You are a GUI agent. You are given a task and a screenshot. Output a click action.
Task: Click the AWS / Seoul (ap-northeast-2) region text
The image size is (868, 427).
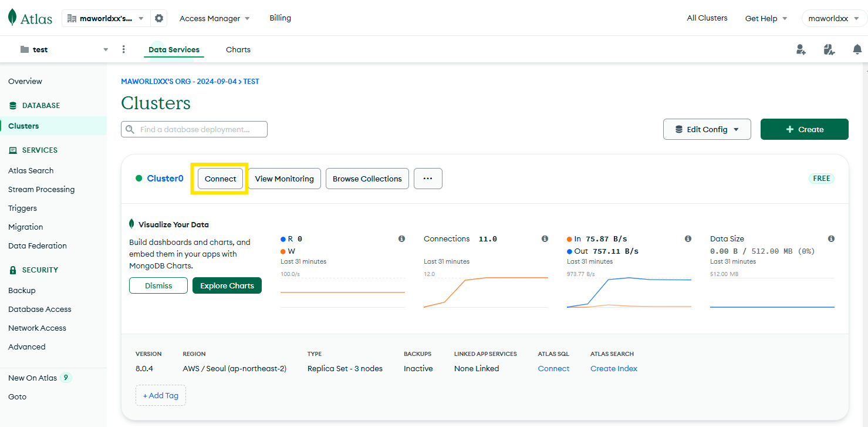click(235, 368)
